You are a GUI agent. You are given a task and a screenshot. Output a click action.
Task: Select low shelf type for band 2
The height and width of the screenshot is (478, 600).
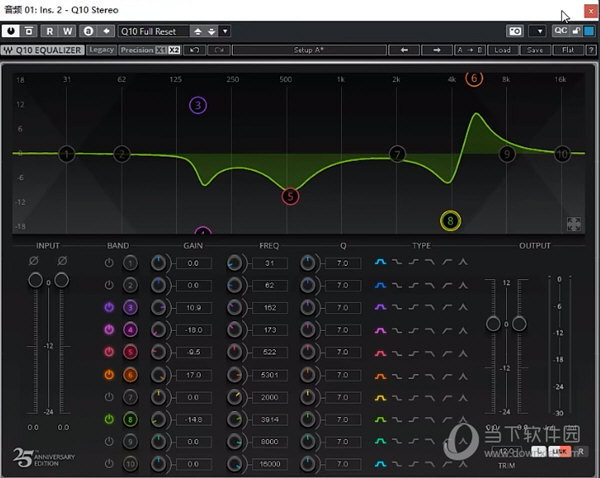pos(397,285)
